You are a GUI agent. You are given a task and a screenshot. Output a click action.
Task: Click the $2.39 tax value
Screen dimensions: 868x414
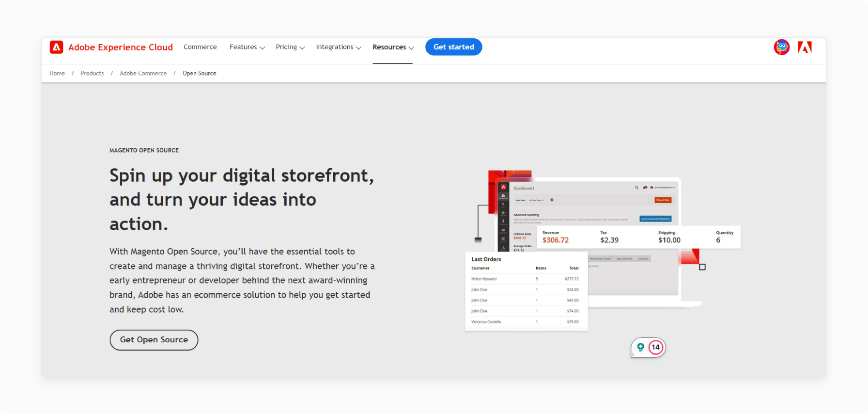click(609, 240)
